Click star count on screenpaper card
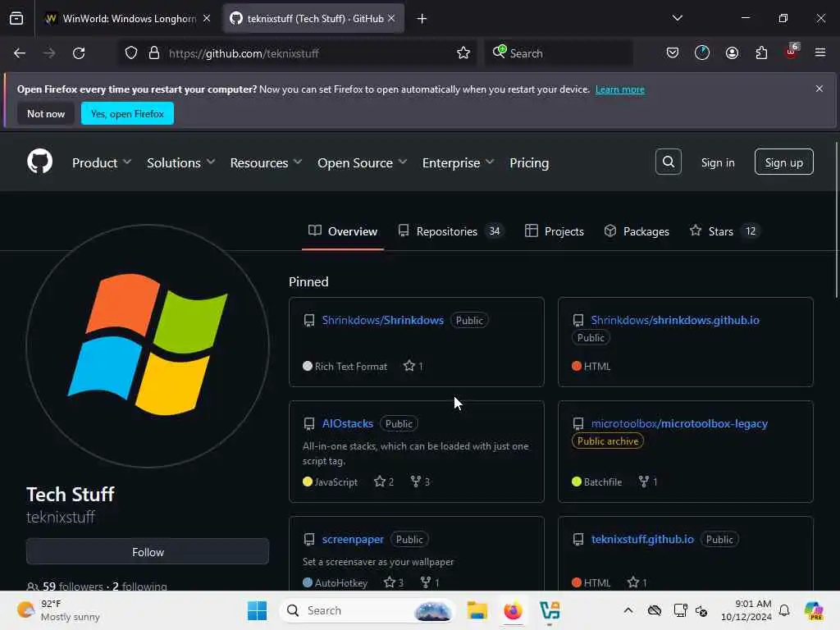This screenshot has width=840, height=630. (393, 582)
